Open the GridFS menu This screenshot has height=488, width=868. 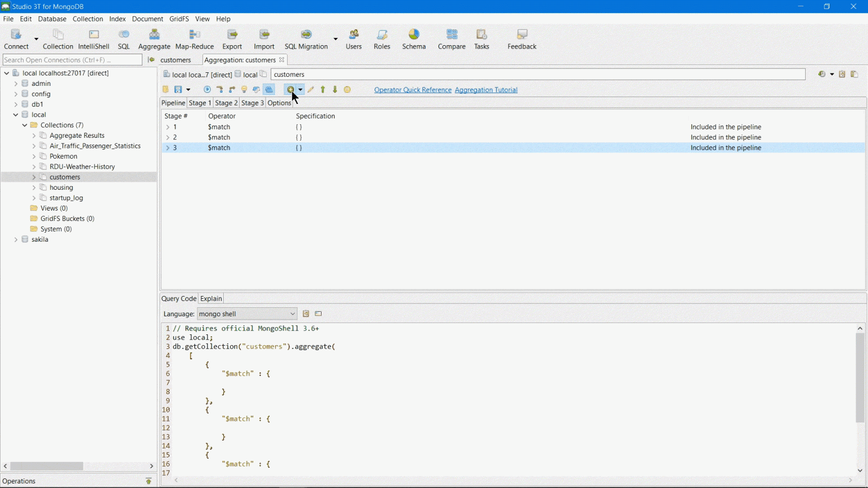click(179, 19)
